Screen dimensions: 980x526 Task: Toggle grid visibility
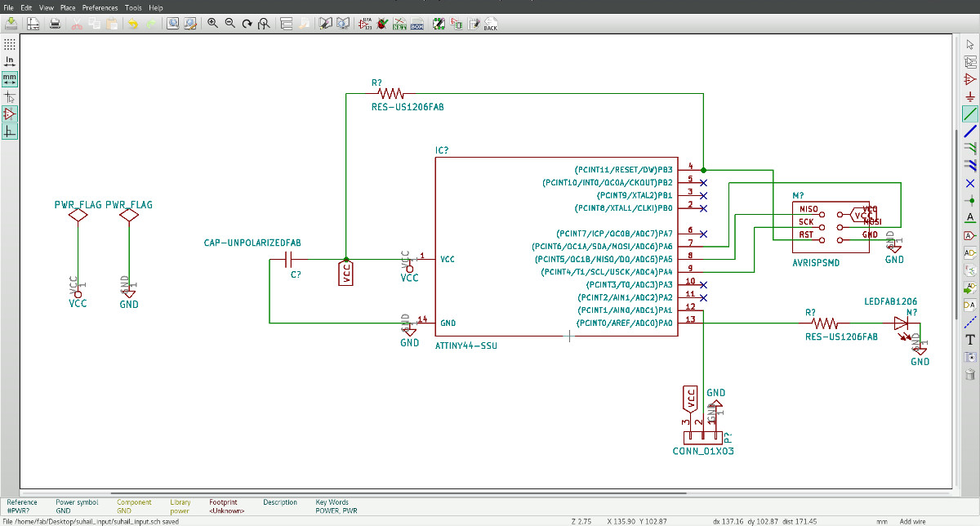[x=10, y=43]
